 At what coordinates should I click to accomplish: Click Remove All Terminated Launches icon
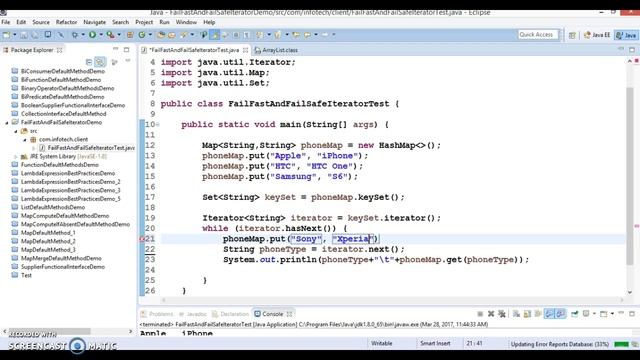pos(502,314)
